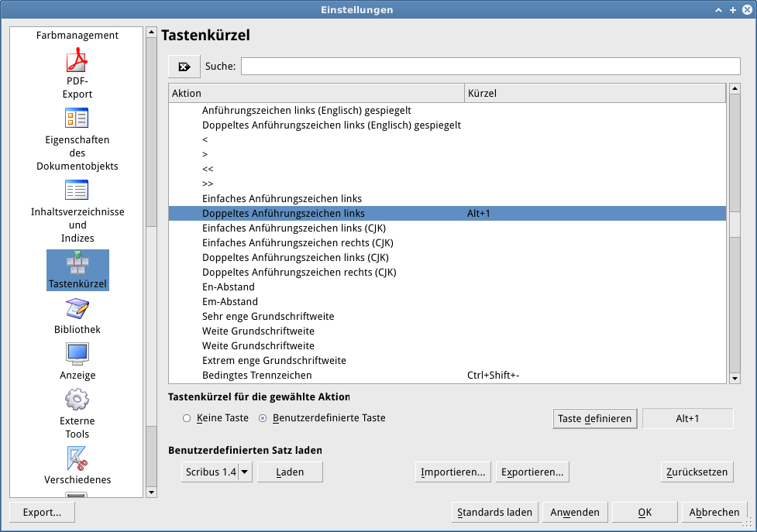Select row Einfaches Anführungszeichen links
Screen dimensions: 757x532
447,199
